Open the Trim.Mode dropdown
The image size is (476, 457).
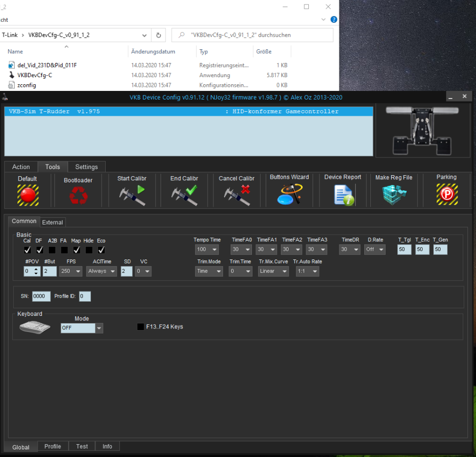[x=209, y=271]
